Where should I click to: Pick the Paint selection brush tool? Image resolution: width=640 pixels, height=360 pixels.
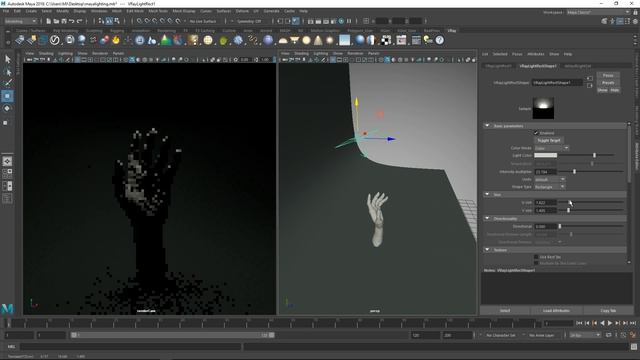point(7,83)
